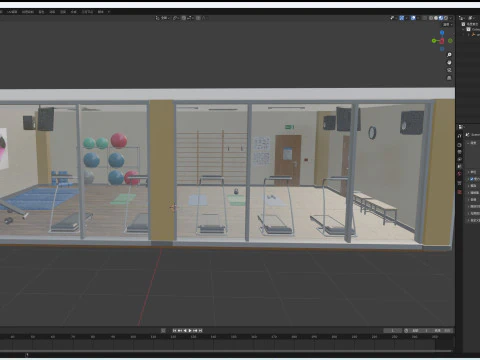Open the Collection properties tab
This screenshot has width=480, height=360.
click(460, 183)
